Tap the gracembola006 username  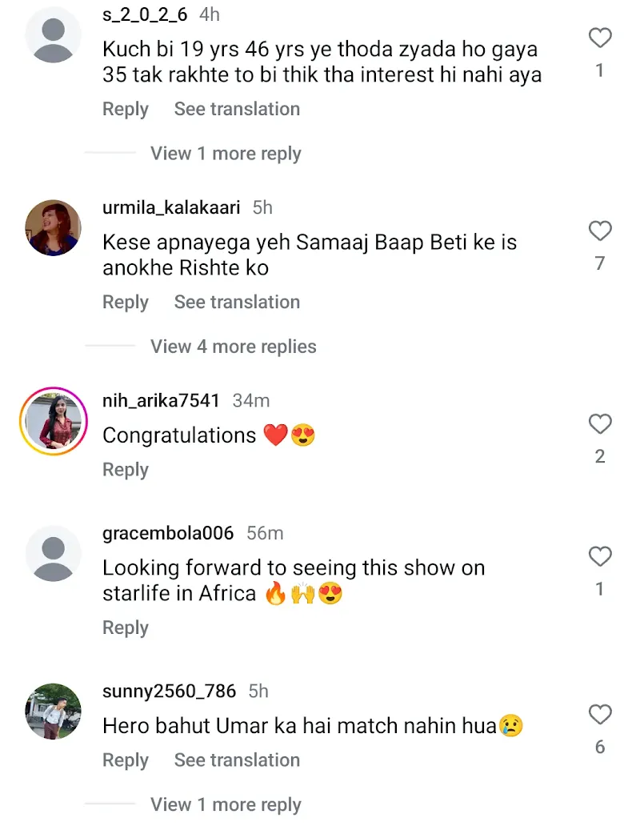pyautogui.click(x=168, y=533)
